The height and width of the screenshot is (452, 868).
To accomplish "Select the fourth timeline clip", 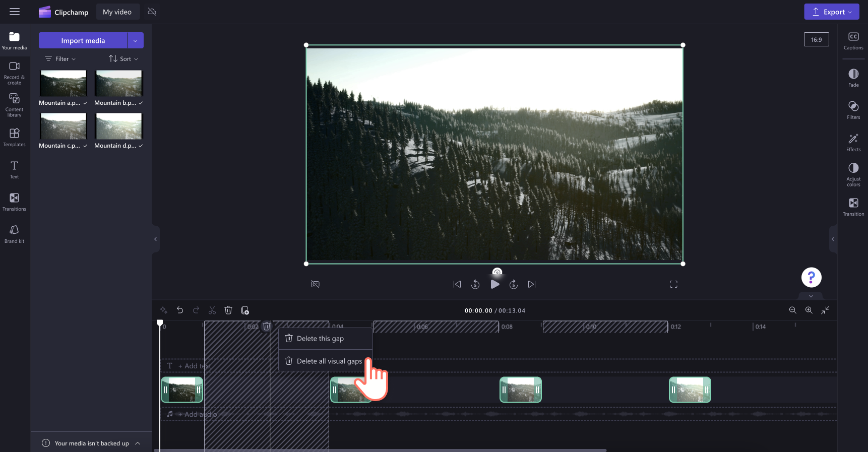I will pyautogui.click(x=690, y=390).
